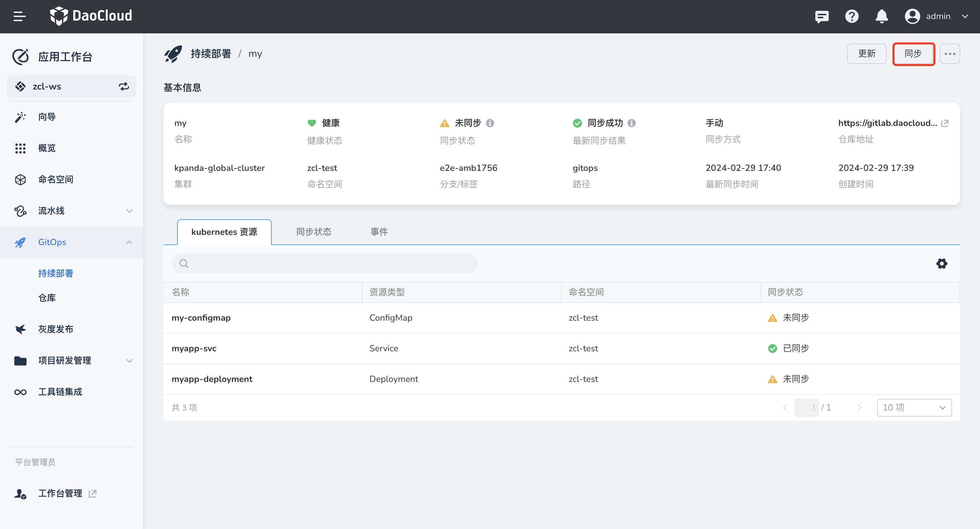The height and width of the screenshot is (529, 980).
Task: Open repository URL external link icon
Action: pos(945,123)
